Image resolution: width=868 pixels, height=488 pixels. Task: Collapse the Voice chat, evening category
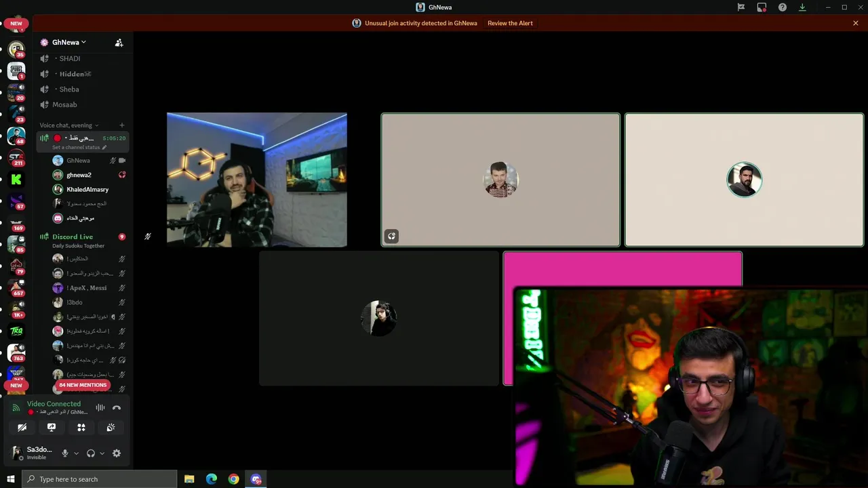(x=69, y=125)
